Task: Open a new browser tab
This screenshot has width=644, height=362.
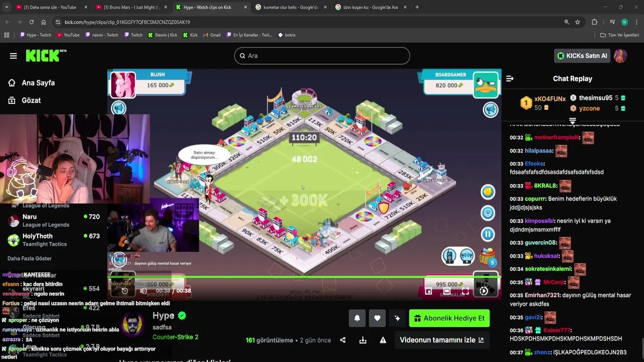Action: (417, 7)
